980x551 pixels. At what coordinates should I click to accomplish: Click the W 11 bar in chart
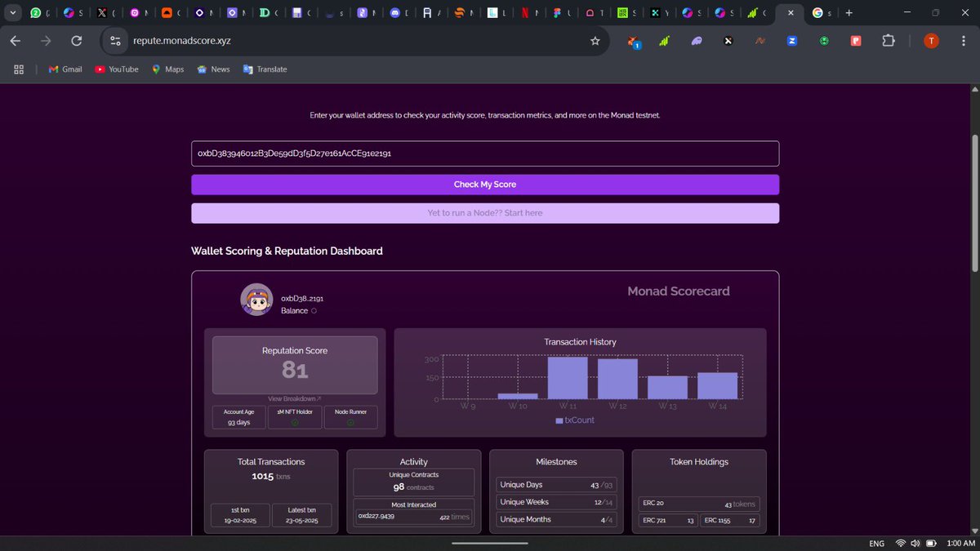pos(568,378)
